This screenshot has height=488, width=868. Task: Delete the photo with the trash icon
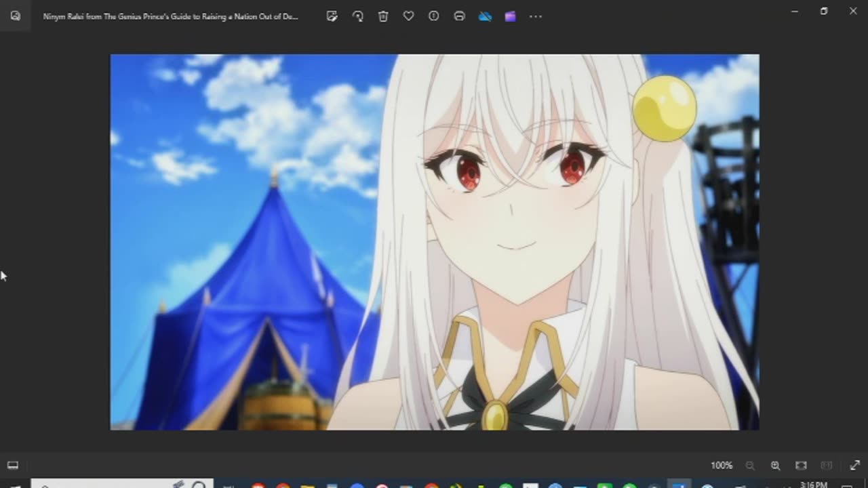pos(383,16)
